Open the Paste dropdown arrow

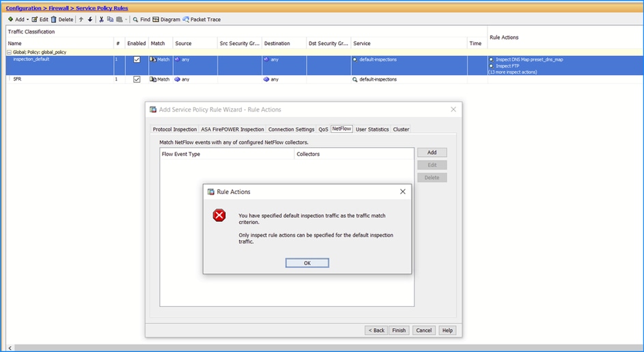(126, 20)
